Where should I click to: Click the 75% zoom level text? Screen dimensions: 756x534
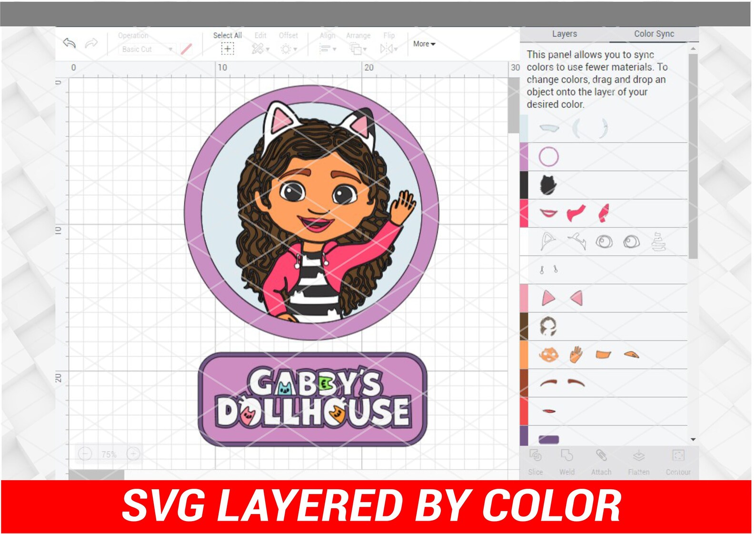click(x=109, y=454)
